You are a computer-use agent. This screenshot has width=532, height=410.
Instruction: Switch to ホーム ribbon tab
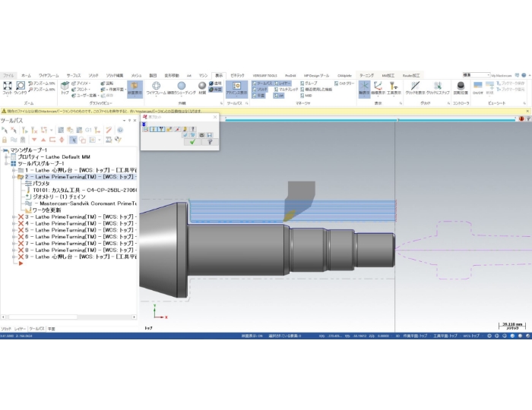click(26, 75)
